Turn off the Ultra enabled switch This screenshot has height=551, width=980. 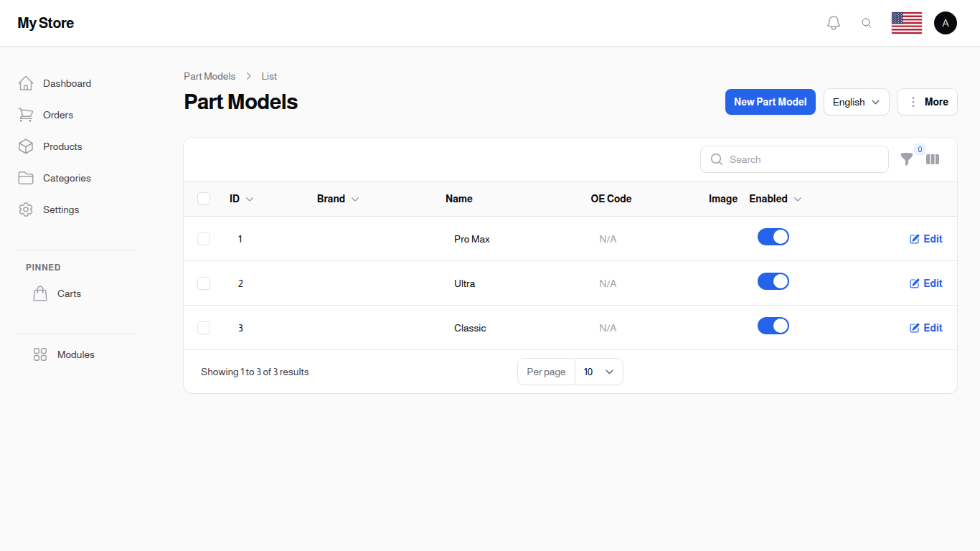click(773, 281)
